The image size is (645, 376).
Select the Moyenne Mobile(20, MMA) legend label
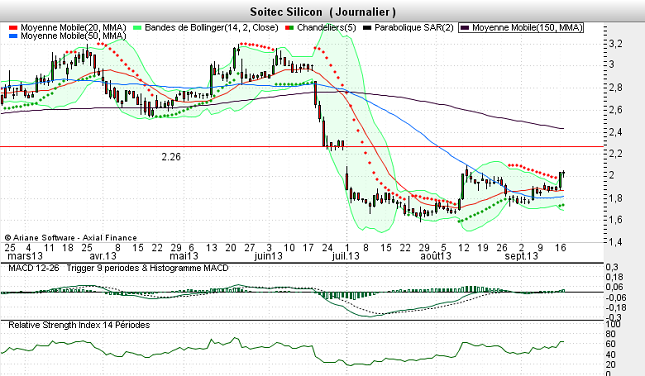(x=73, y=28)
